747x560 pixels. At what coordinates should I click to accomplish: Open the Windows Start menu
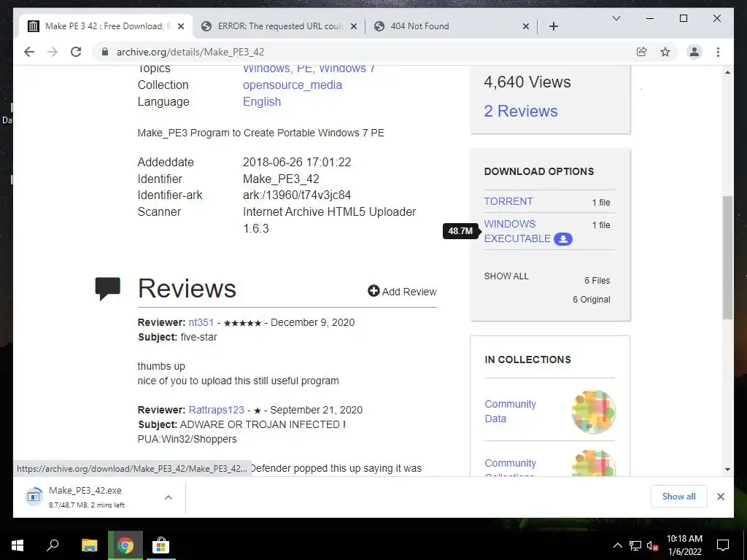[x=18, y=545]
